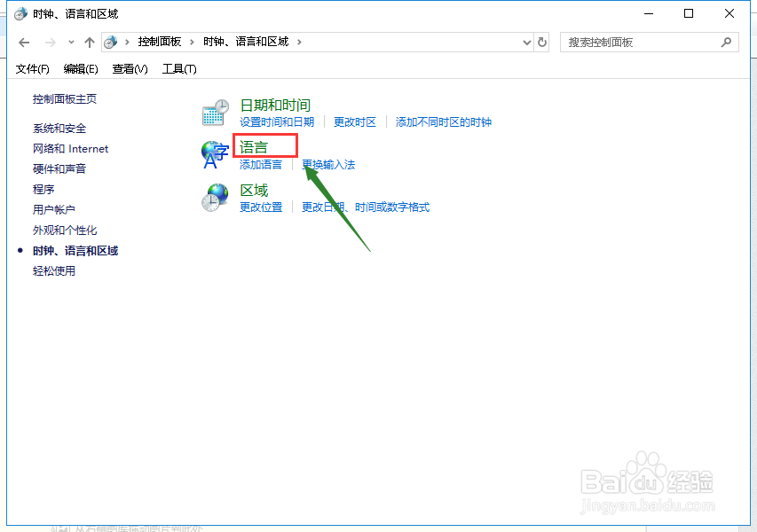Click inside the search Control Panel field
757x532 pixels.
pyautogui.click(x=639, y=42)
